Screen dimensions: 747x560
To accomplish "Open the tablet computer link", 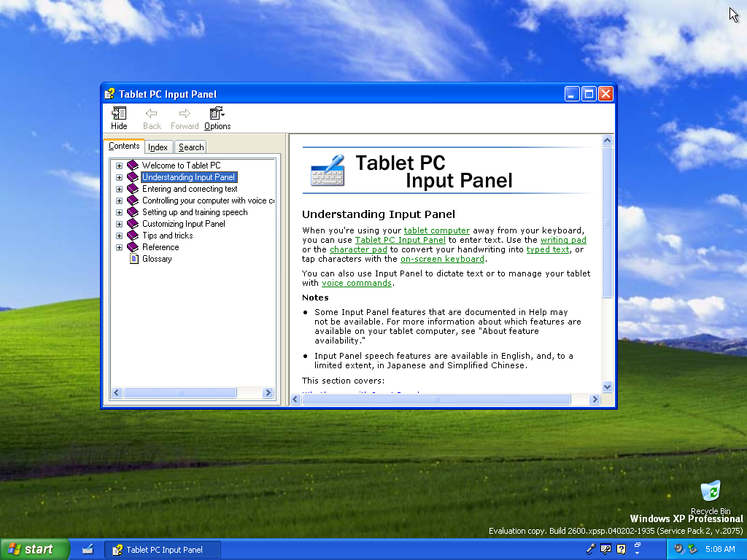I will (436, 230).
